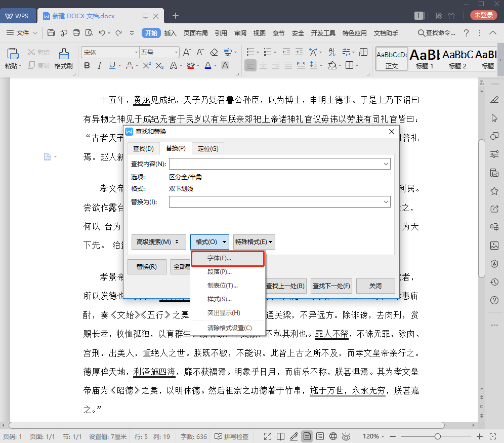
Task: Open the 查找内容 input dropdown arrow
Action: pyautogui.click(x=387, y=164)
